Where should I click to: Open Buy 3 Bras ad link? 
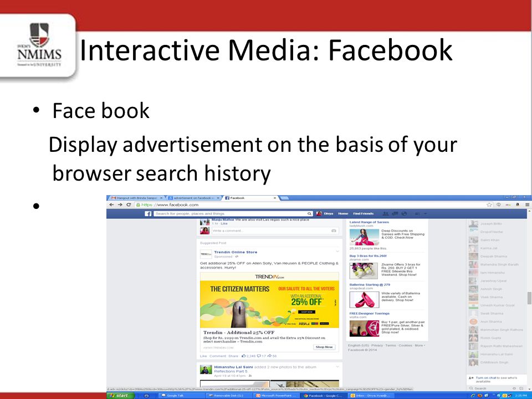368,256
